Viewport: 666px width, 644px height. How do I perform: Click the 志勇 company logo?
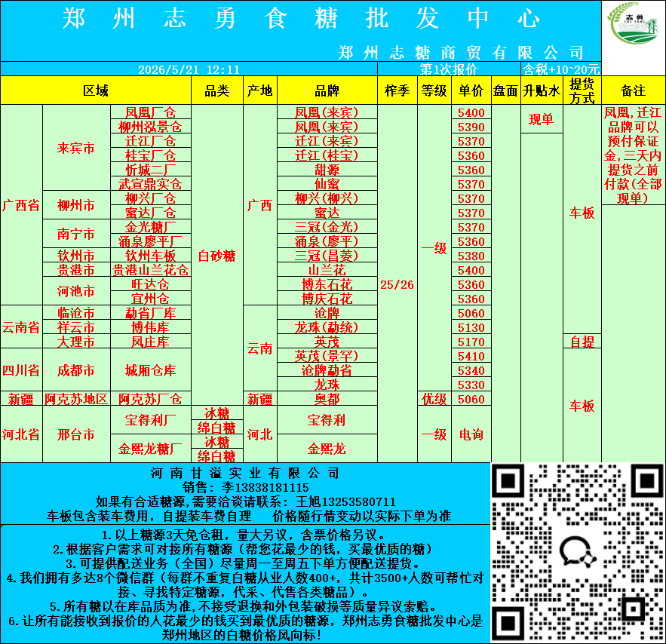634,23
